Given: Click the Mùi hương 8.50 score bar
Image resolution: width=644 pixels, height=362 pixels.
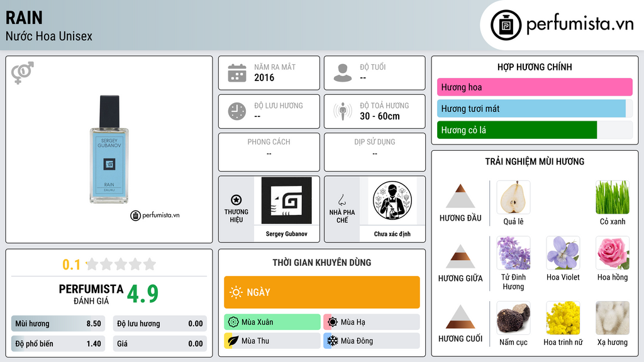Looking at the screenshot, I should [58, 324].
